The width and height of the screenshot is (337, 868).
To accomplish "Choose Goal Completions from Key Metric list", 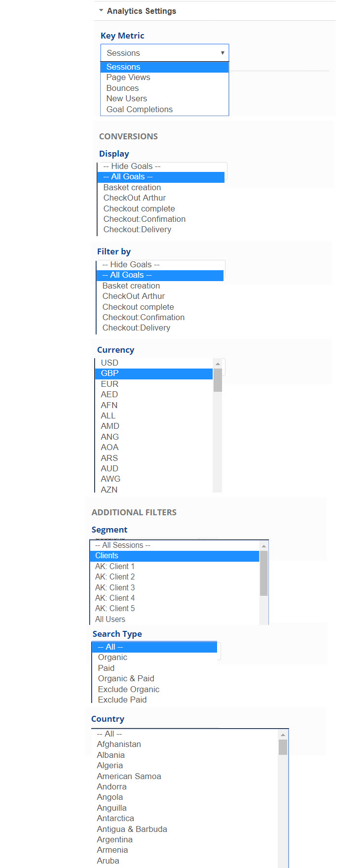I will pyautogui.click(x=140, y=110).
